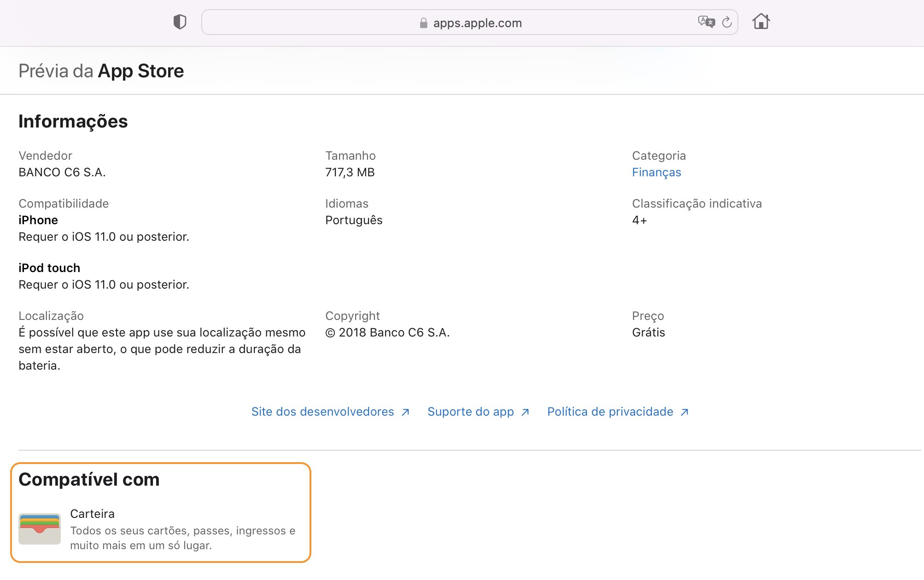Click the Classificação indicativa label
This screenshot has height=580, width=924.
pyautogui.click(x=697, y=203)
